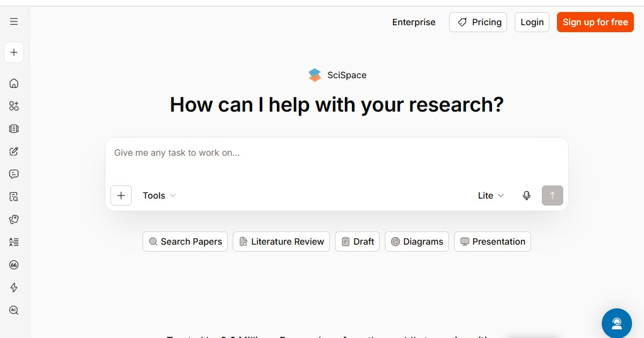Click Sign up for free

tap(595, 22)
